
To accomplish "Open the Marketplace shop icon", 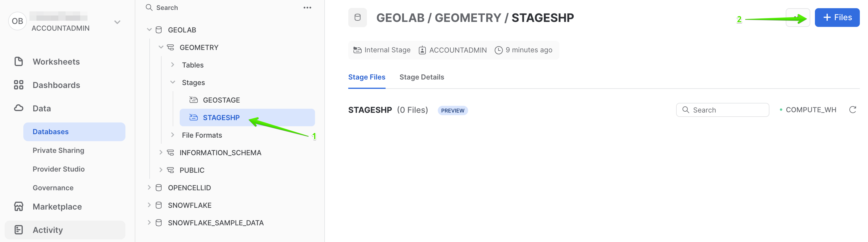I will point(19,206).
